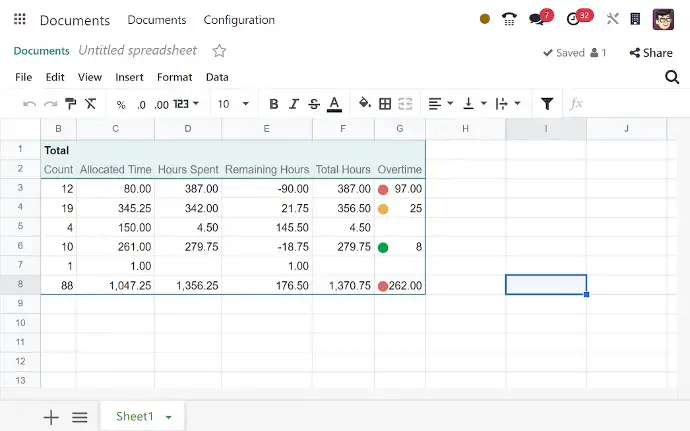
Task: Open the Format menu
Action: pos(174,77)
